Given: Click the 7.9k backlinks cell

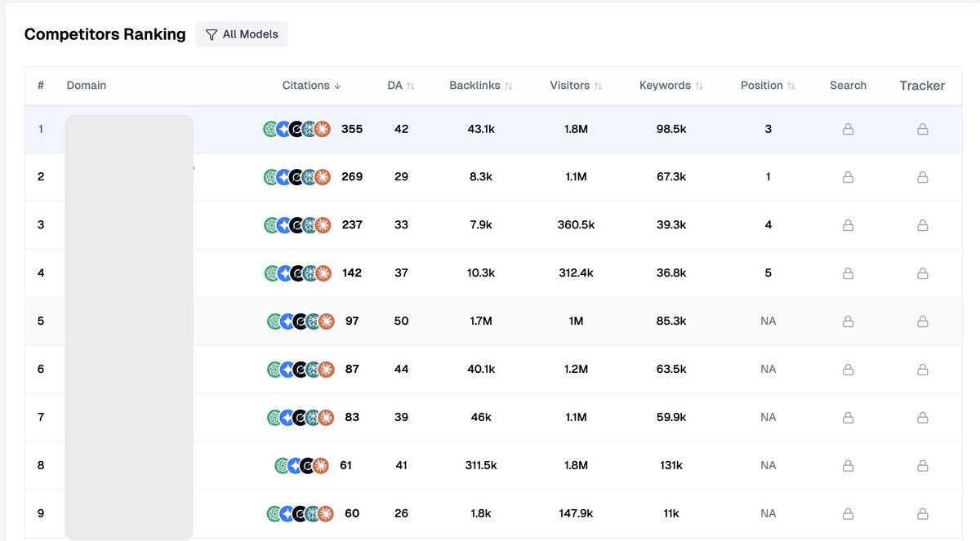Looking at the screenshot, I should (481, 225).
